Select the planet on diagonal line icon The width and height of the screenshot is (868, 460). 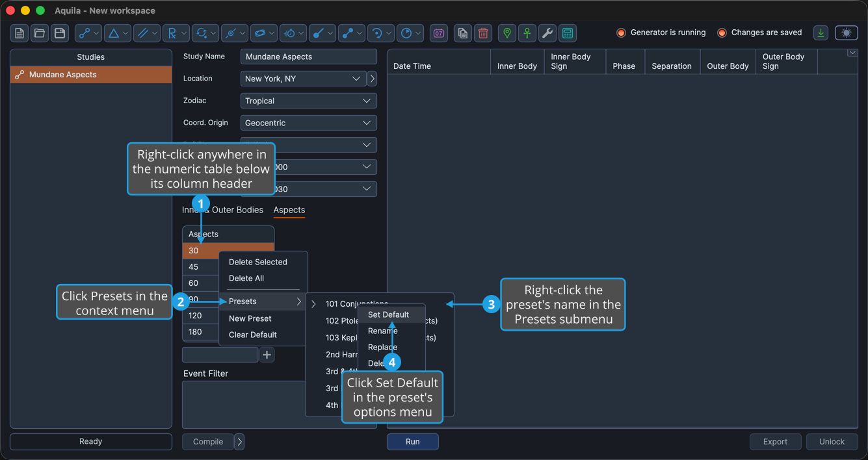click(235, 33)
